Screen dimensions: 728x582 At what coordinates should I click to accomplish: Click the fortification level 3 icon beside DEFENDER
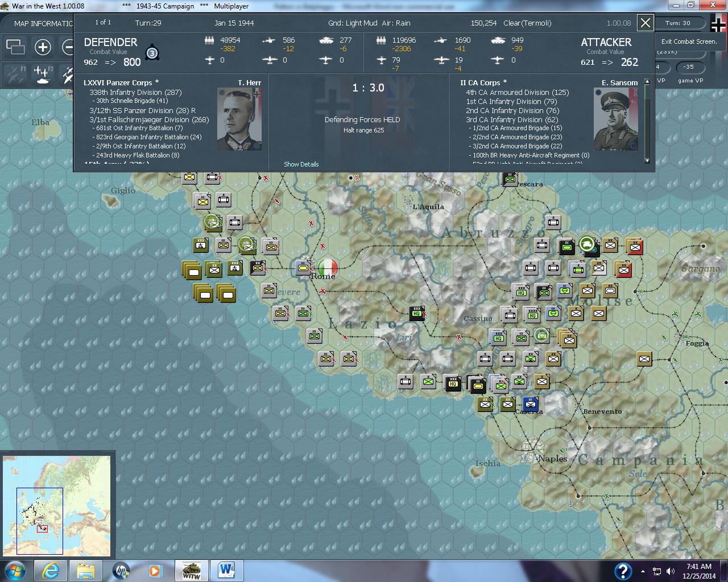tap(152, 53)
